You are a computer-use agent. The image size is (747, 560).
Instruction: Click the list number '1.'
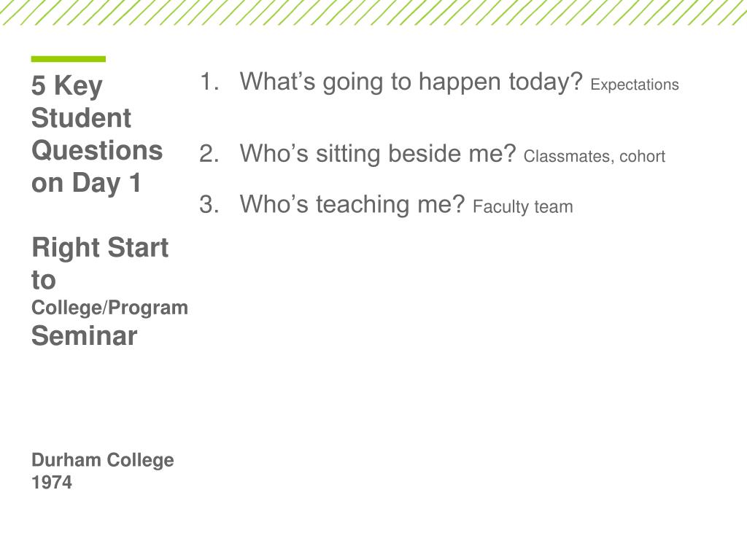click(x=209, y=82)
